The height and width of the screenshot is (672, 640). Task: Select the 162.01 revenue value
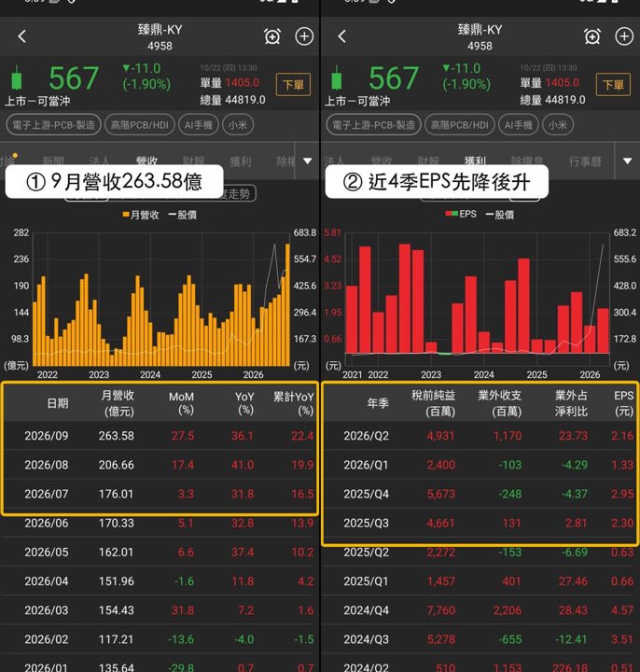click(116, 552)
